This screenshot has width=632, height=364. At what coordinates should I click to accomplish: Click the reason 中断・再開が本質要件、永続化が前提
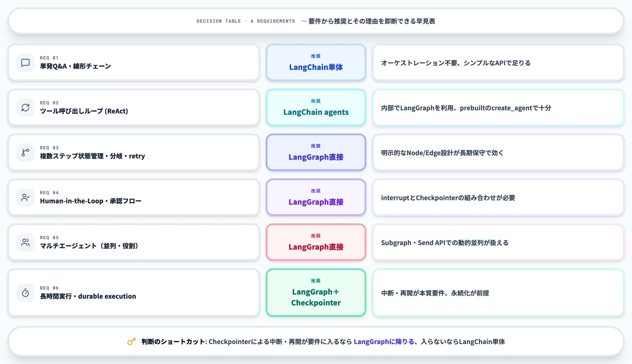[x=435, y=293]
